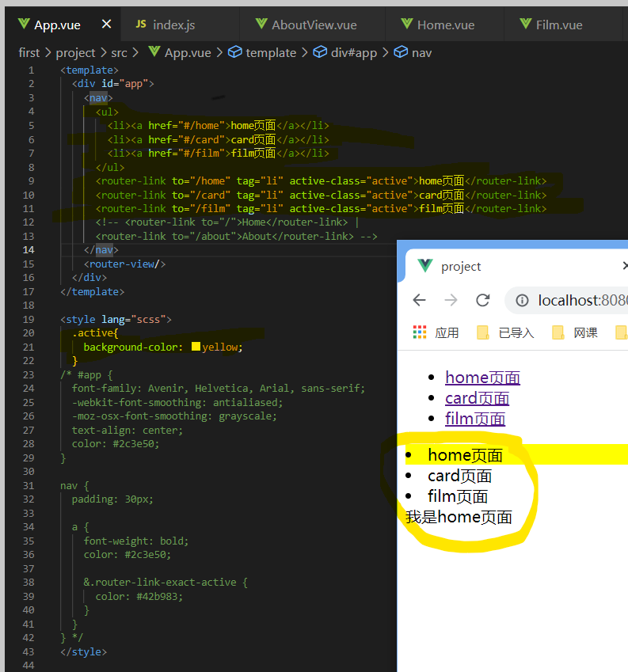This screenshot has width=628, height=672.
Task: Click 'text-align: center;' on line 27
Action: pyautogui.click(x=128, y=430)
